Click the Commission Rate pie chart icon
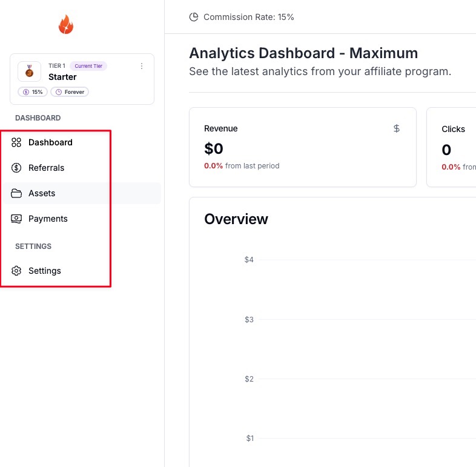 (x=194, y=17)
